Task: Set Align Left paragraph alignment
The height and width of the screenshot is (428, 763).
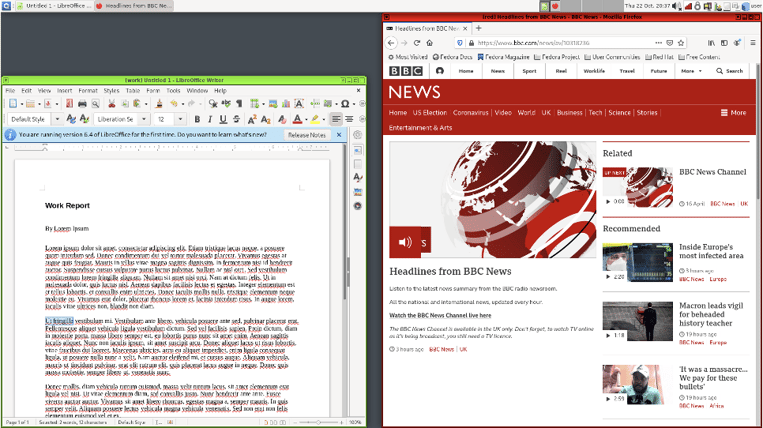Action: point(336,119)
